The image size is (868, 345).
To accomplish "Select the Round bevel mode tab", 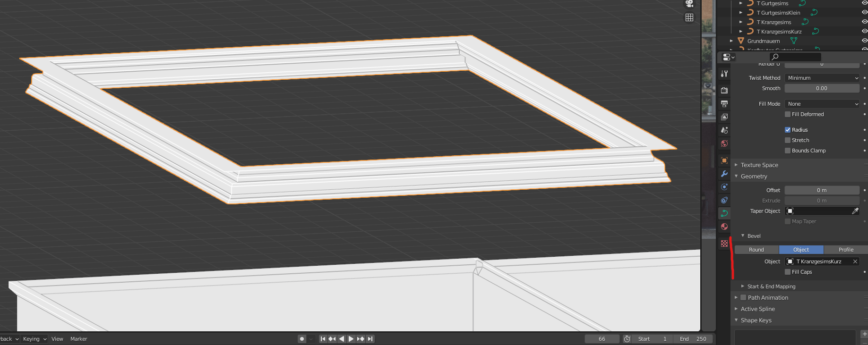I will [x=756, y=250].
